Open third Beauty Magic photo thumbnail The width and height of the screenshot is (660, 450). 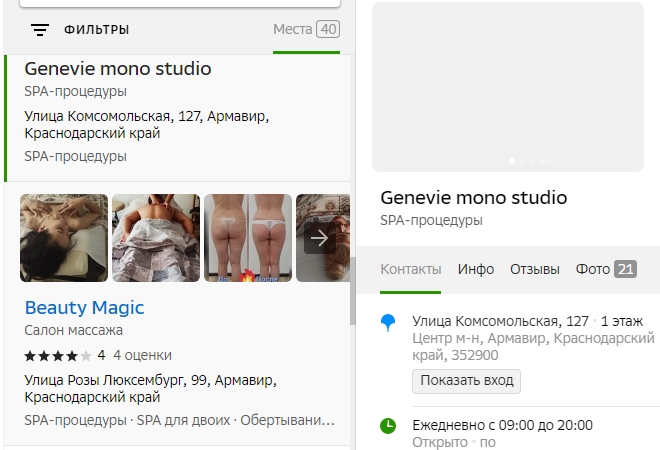(x=248, y=238)
